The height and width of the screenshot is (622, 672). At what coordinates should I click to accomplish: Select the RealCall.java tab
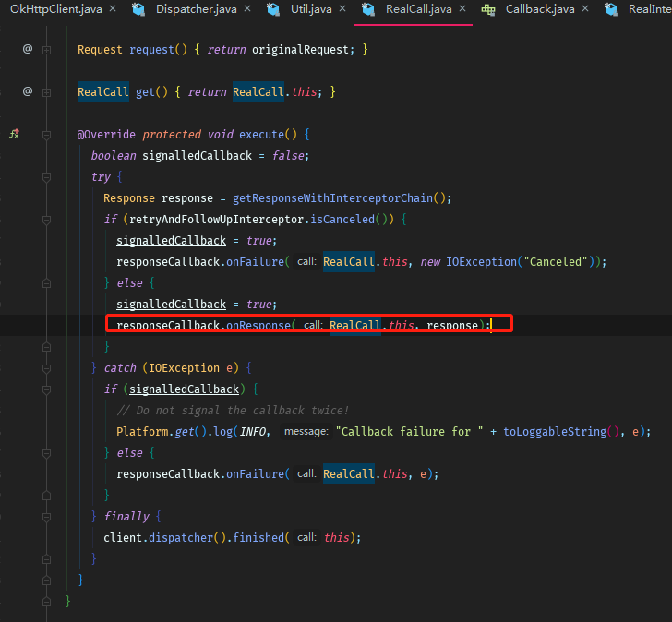coord(419,9)
